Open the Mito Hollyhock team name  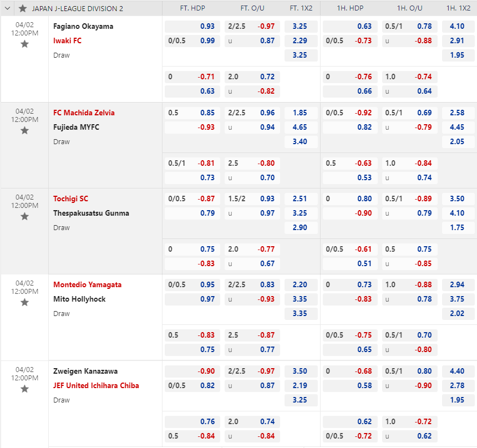(x=79, y=299)
